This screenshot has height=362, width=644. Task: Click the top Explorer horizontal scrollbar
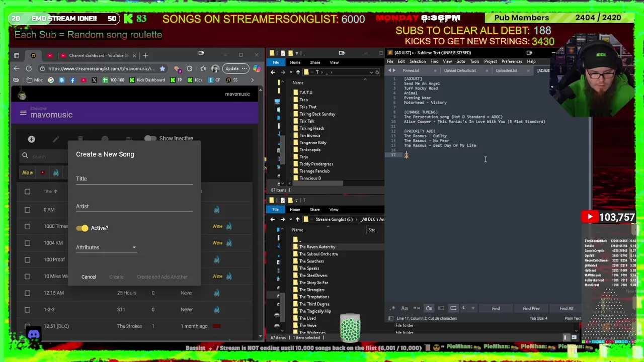(x=318, y=184)
